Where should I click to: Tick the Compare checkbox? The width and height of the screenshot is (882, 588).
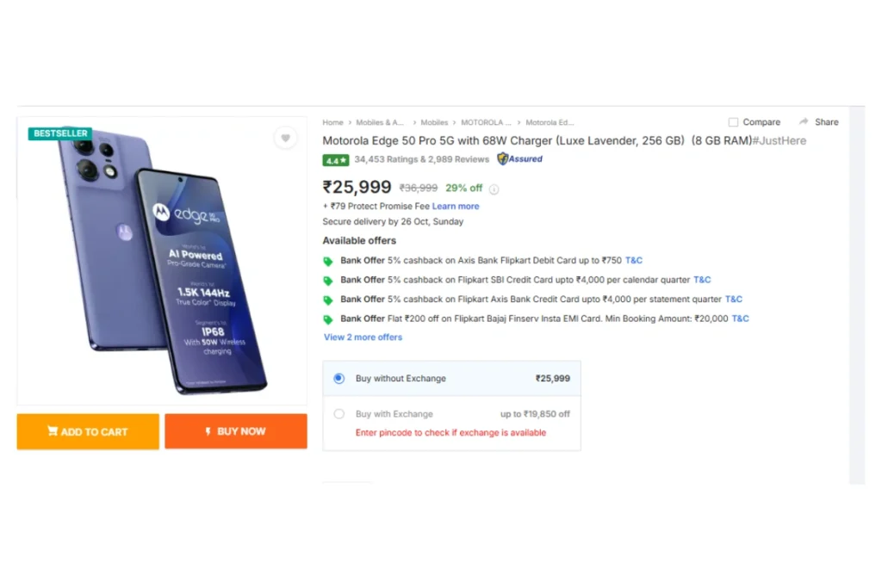[x=733, y=122]
